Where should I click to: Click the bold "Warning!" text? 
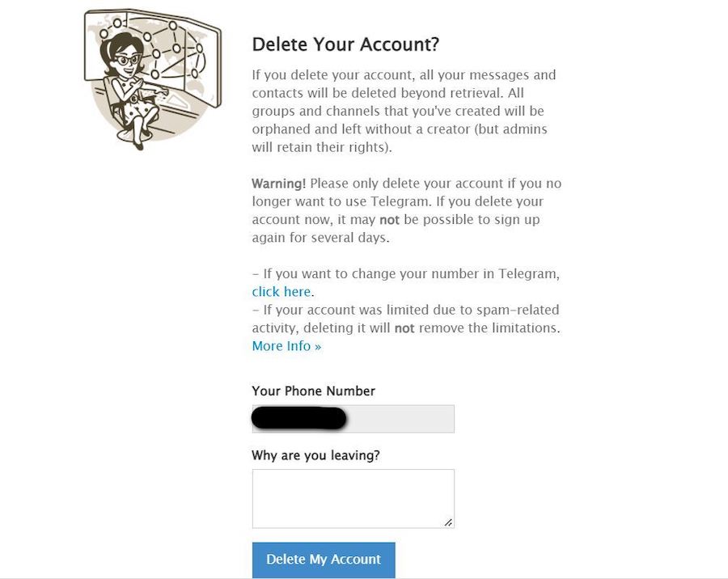pyautogui.click(x=278, y=184)
